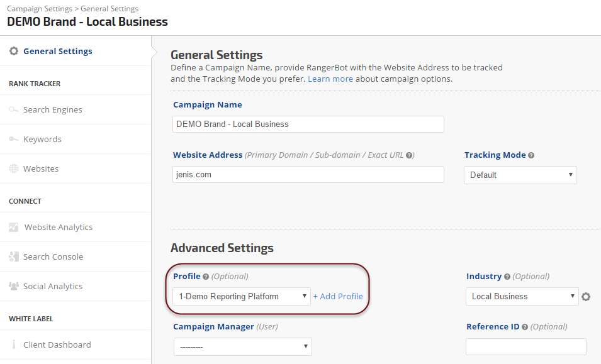Image resolution: width=601 pixels, height=364 pixels.
Task: Click the Website Analytics chart icon
Action: pyautogui.click(x=14, y=228)
